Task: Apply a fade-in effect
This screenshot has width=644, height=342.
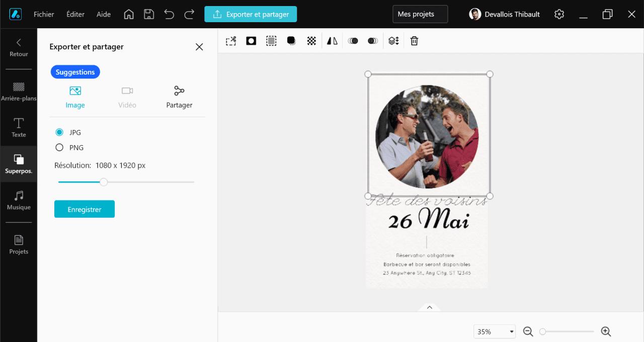Action: (x=353, y=40)
